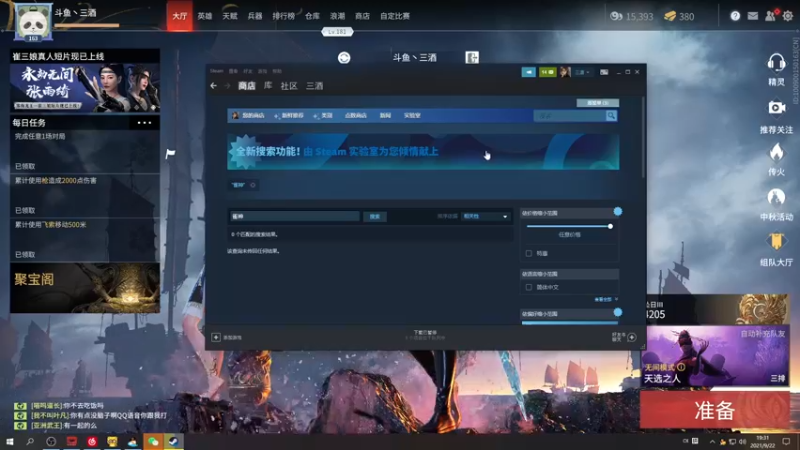
Task: Open Steam from the taskbar
Action: 173,441
